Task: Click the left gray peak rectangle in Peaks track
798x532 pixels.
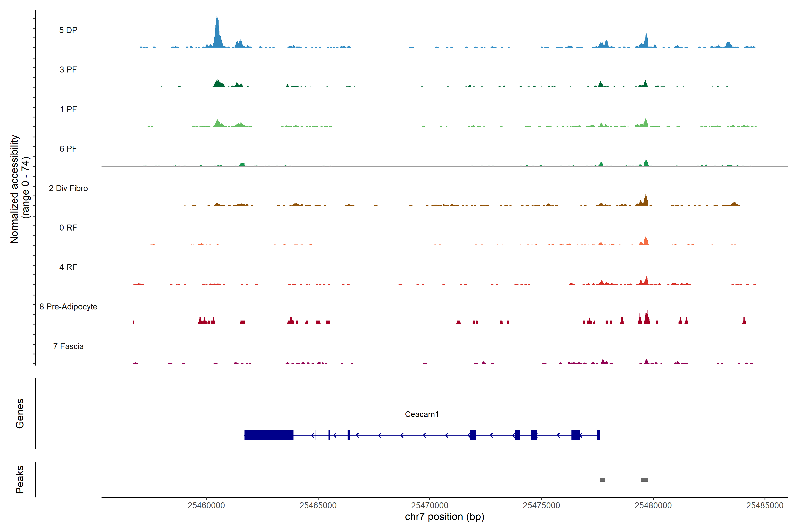Action: click(x=602, y=480)
